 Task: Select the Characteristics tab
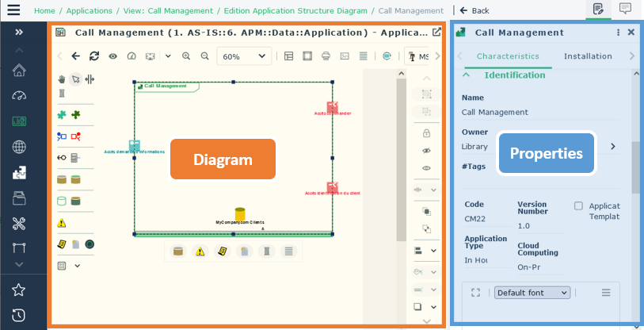pos(508,56)
